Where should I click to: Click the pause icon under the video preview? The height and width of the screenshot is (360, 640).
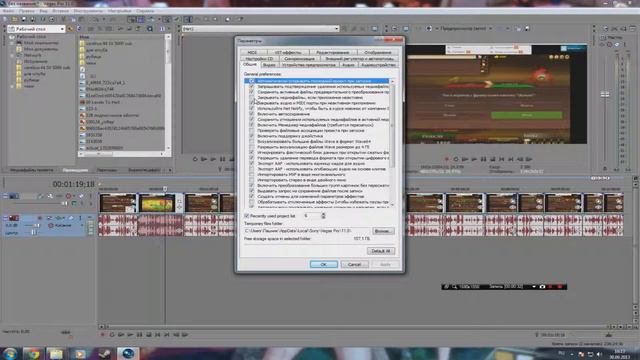483,159
